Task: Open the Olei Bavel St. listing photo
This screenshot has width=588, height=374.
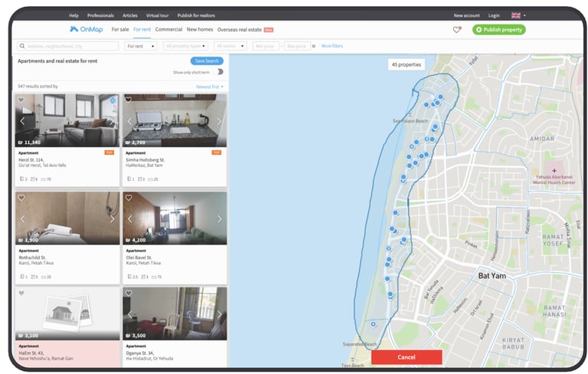Action: point(175,218)
